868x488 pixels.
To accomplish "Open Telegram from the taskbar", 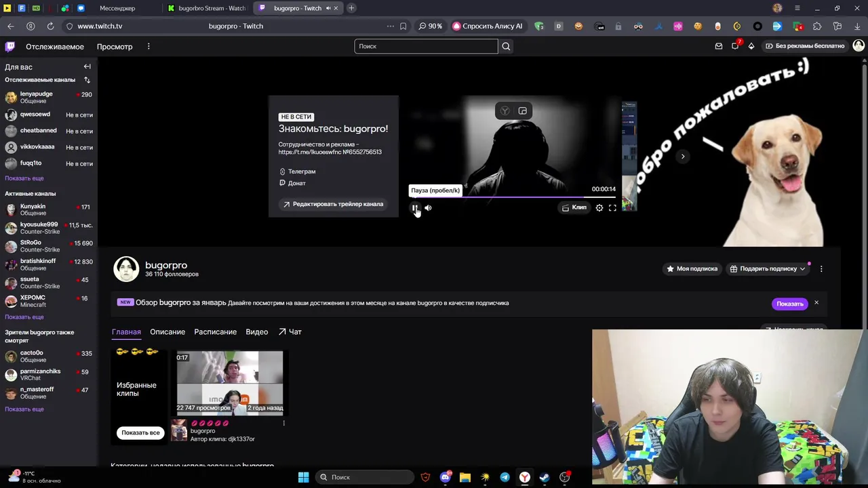I will [x=505, y=477].
